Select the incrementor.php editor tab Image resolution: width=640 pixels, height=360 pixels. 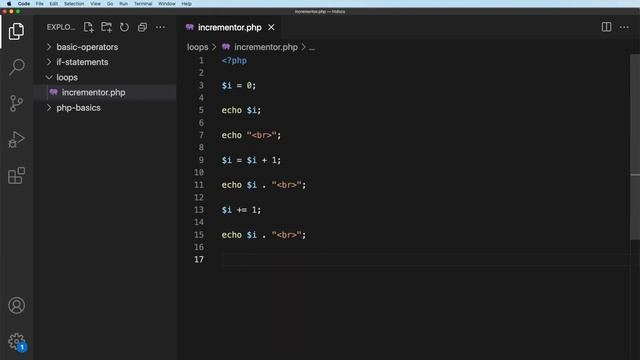[x=229, y=27]
